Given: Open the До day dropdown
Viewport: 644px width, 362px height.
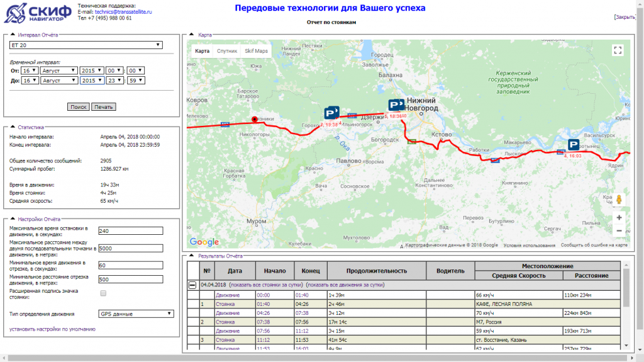Looking at the screenshot, I should (30, 80).
